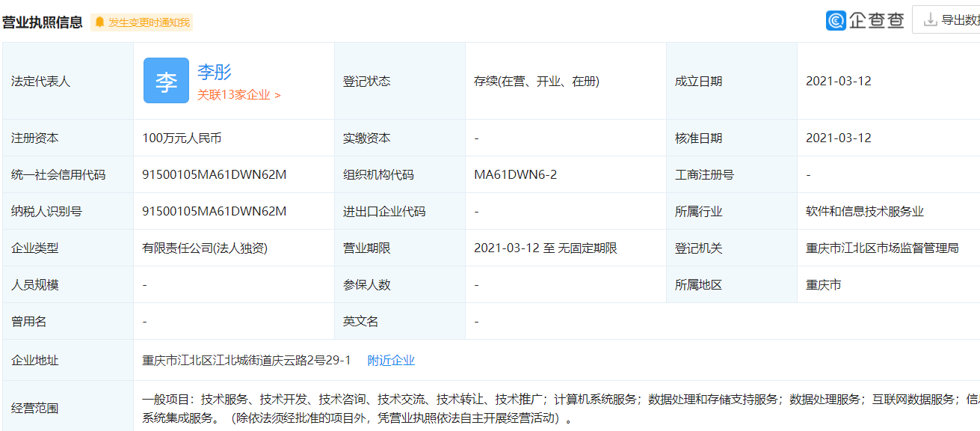Click the 存续(在营、开业、在册) status value
Screen dimensions: 980x431
(536, 82)
